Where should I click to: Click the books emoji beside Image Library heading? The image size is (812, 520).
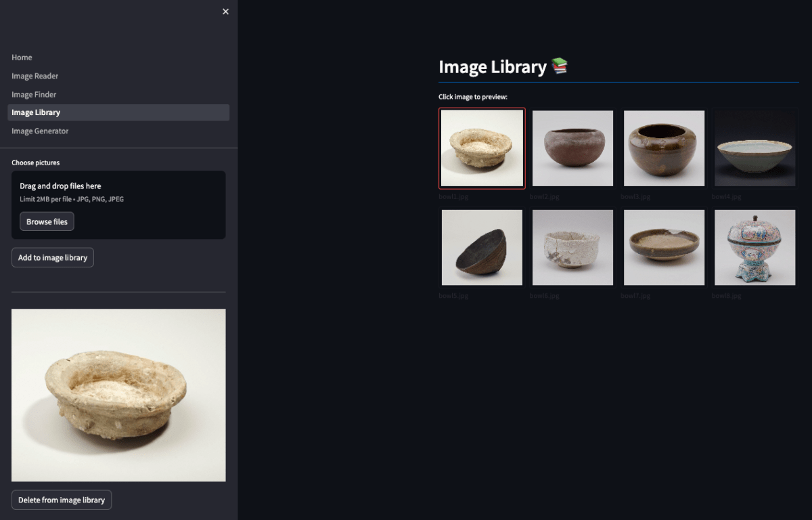tap(560, 66)
